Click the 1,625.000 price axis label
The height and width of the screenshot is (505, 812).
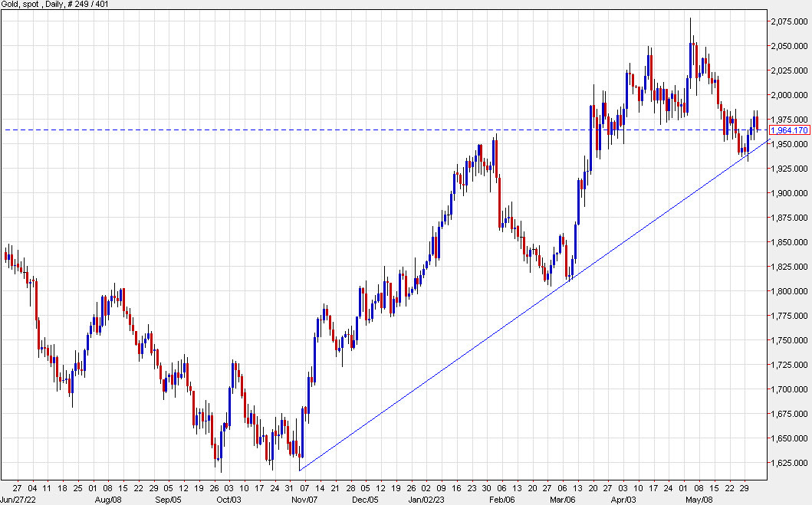click(789, 463)
